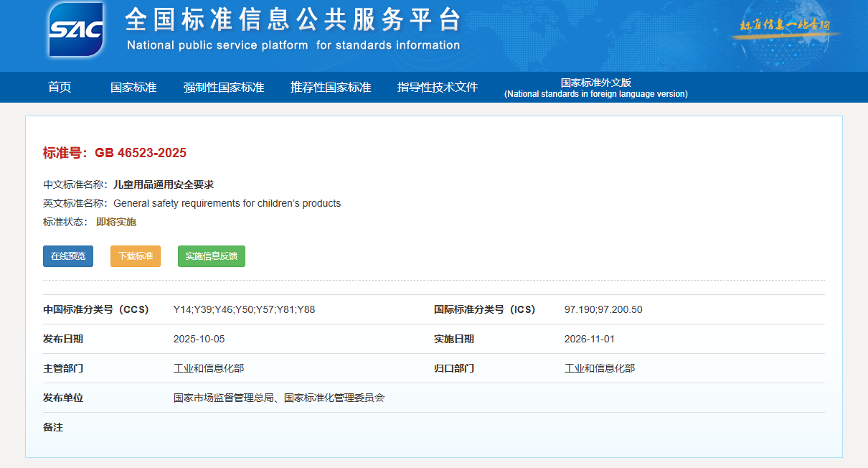
Task: Select standard number GB 46523-2025 text
Action: tap(141, 153)
